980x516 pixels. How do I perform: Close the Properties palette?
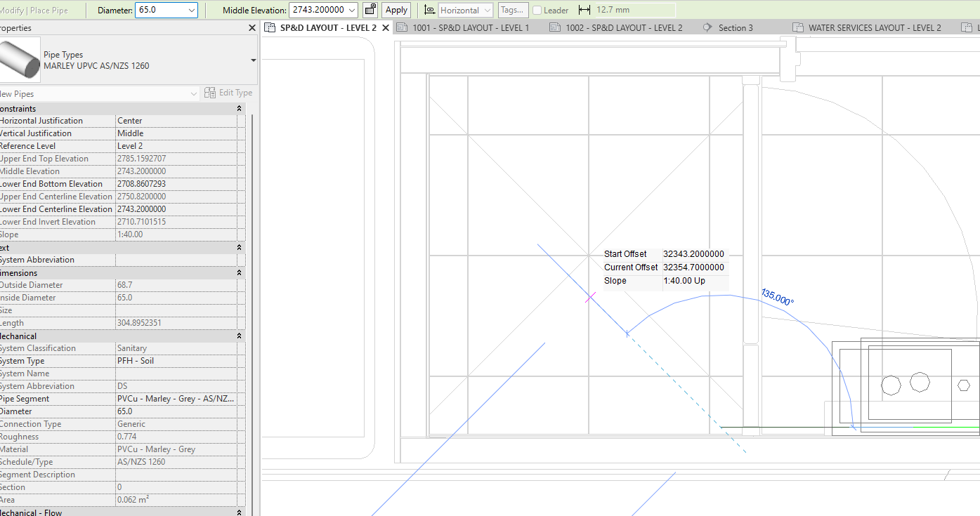[252, 28]
